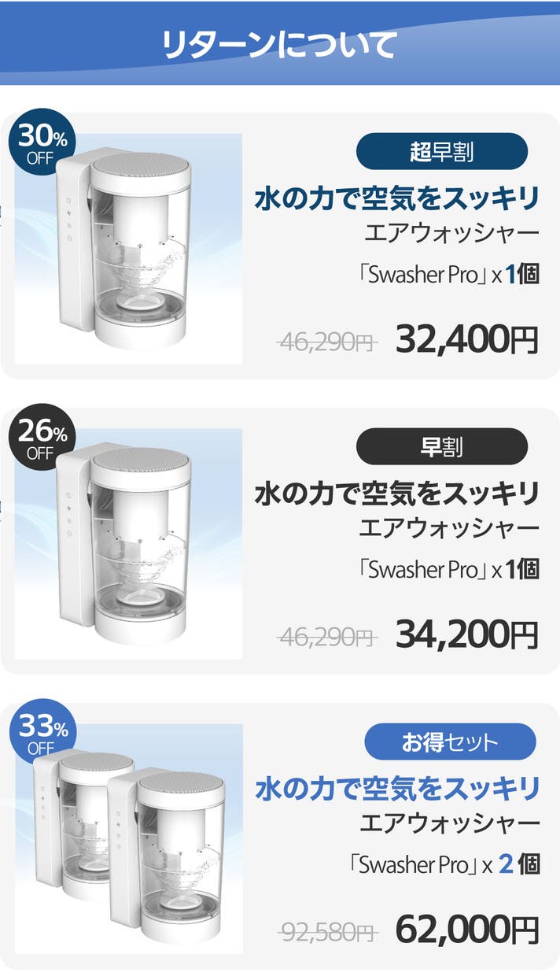Click the 32,400円 price
The width and height of the screenshot is (560, 980).
click(466, 340)
